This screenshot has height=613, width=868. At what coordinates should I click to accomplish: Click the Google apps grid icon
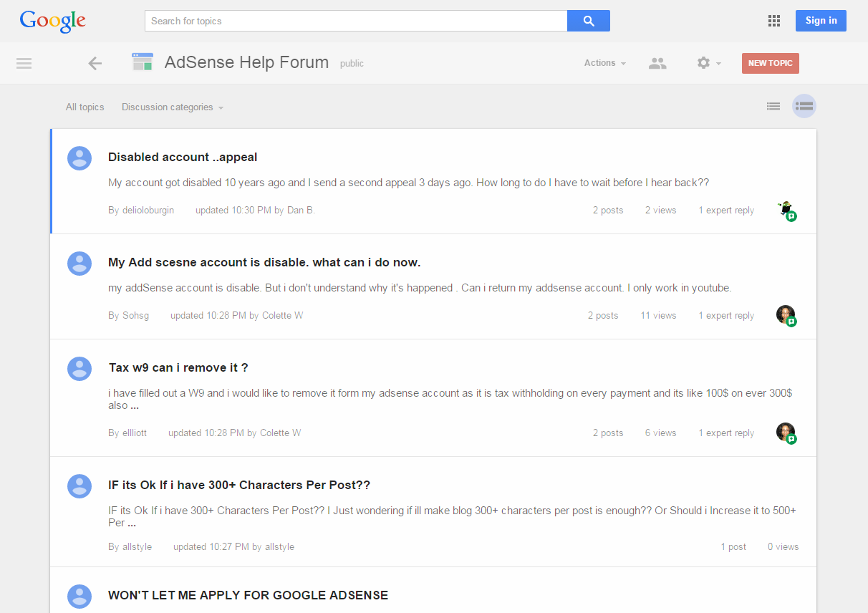(x=773, y=21)
